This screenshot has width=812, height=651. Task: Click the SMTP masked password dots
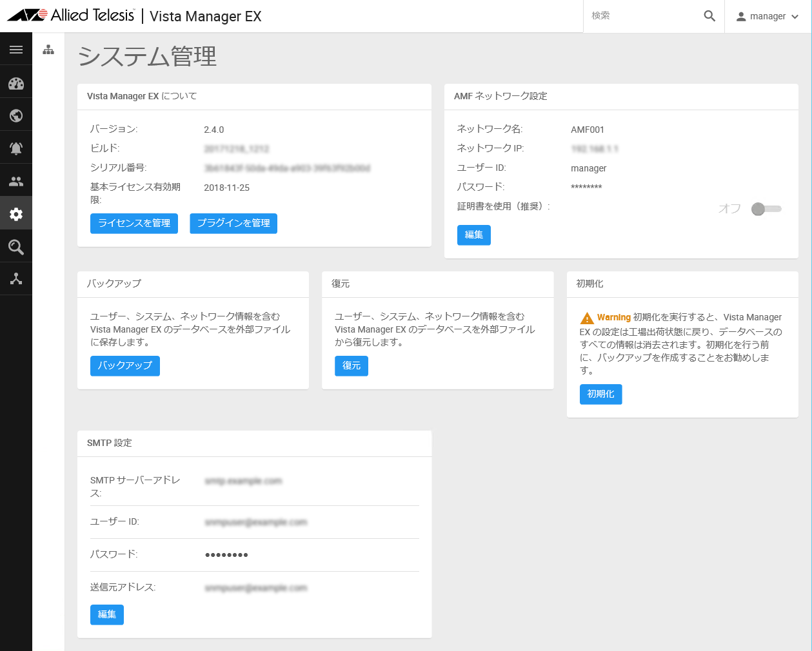pyautogui.click(x=226, y=555)
